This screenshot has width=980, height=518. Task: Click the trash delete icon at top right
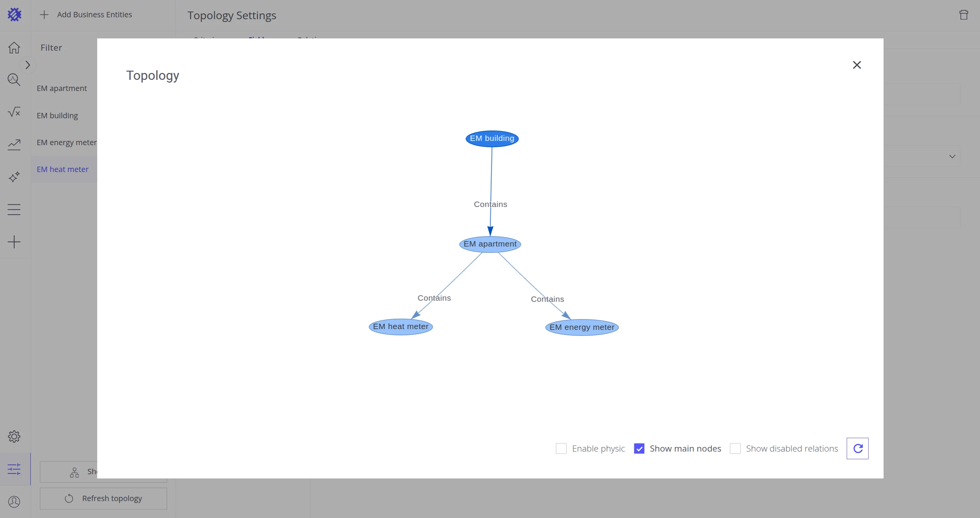click(x=963, y=15)
